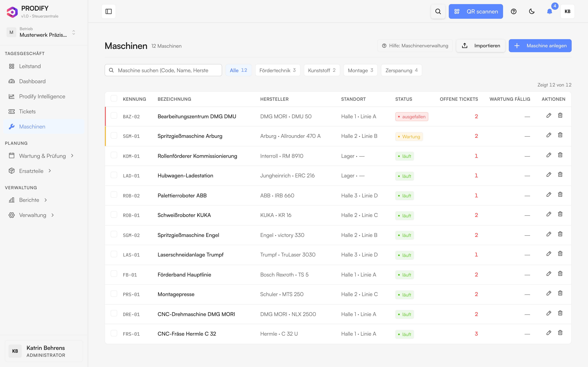This screenshot has height=367, width=588.
Task: Delete the SGM-01 machine trash icon
Action: click(x=560, y=135)
